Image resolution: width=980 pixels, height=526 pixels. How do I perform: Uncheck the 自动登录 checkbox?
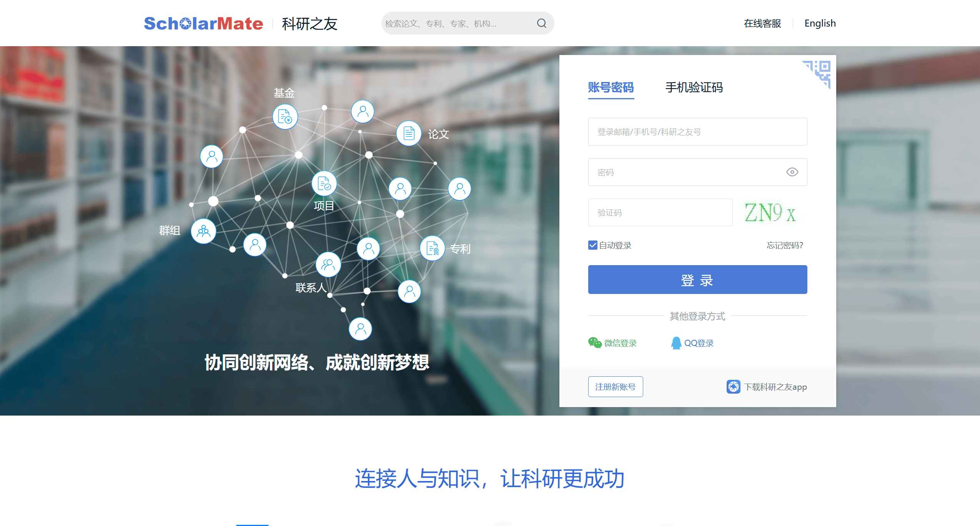pyautogui.click(x=592, y=245)
